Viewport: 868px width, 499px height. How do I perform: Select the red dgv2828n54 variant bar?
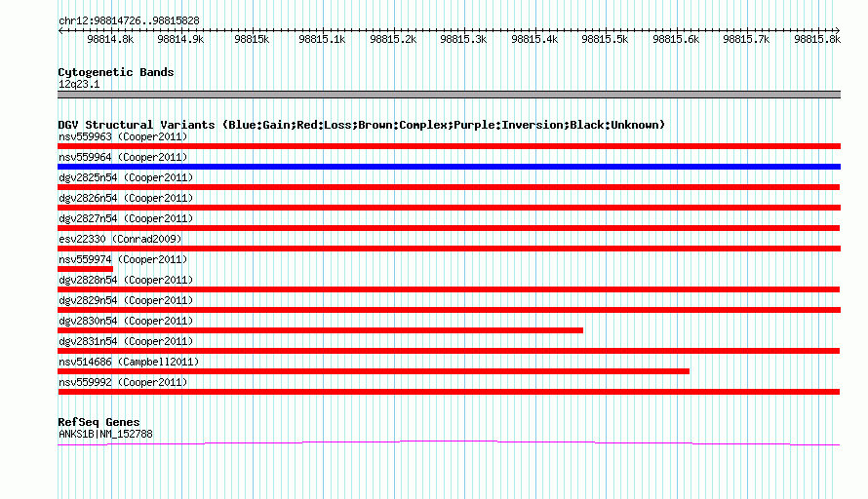449,289
